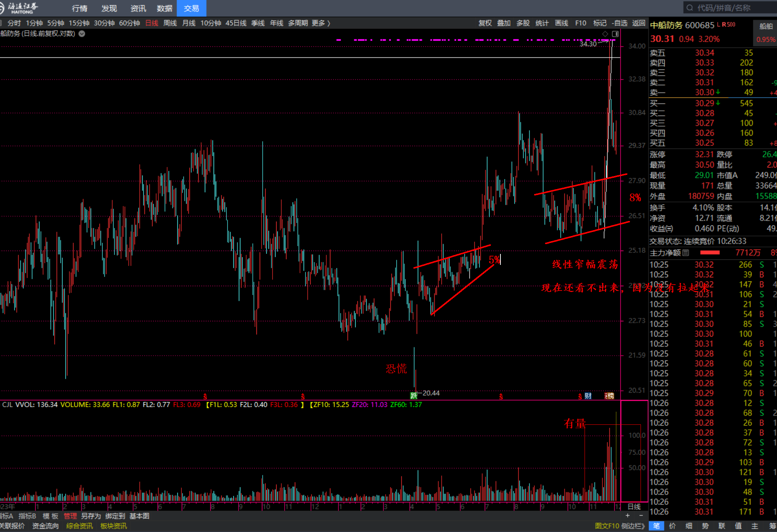Click the 画线 drawing tools button
This screenshot has height=532, width=777.
click(x=561, y=23)
